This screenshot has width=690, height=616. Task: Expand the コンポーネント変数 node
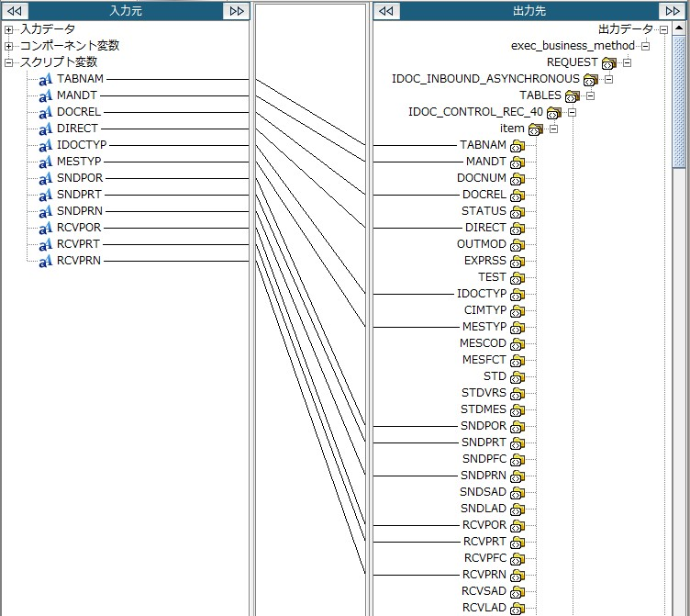click(x=8, y=46)
